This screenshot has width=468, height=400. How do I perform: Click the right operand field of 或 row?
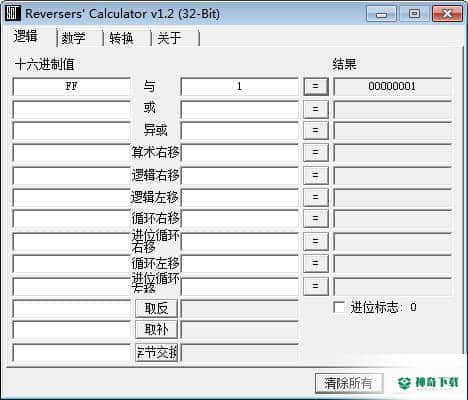click(x=239, y=109)
